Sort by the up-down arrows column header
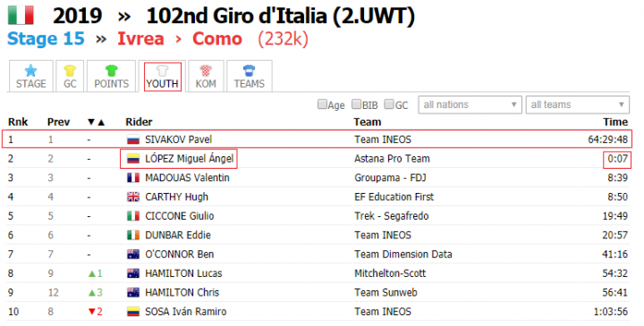644x326 pixels. [97, 122]
